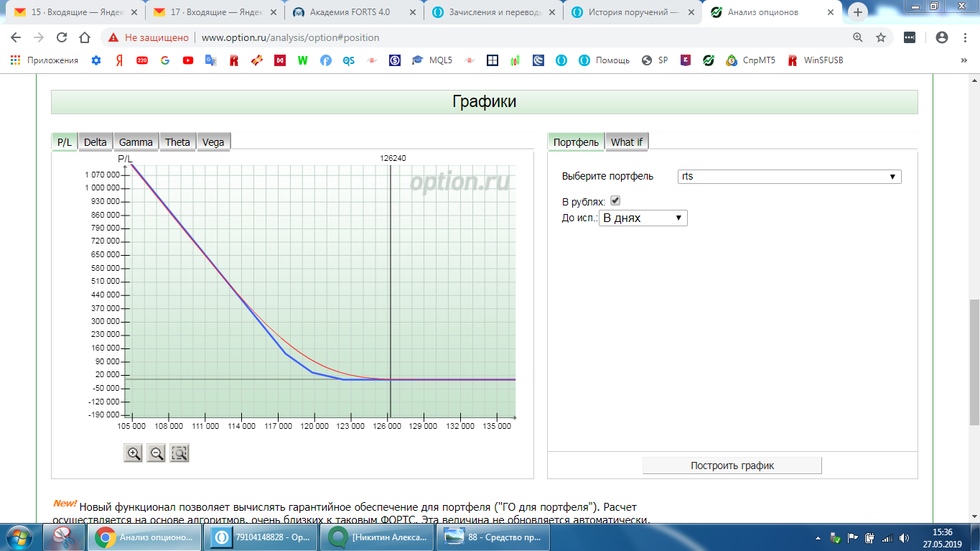Open the 'В днях' expiry dropdown
The height and width of the screenshot is (551, 980).
click(643, 218)
